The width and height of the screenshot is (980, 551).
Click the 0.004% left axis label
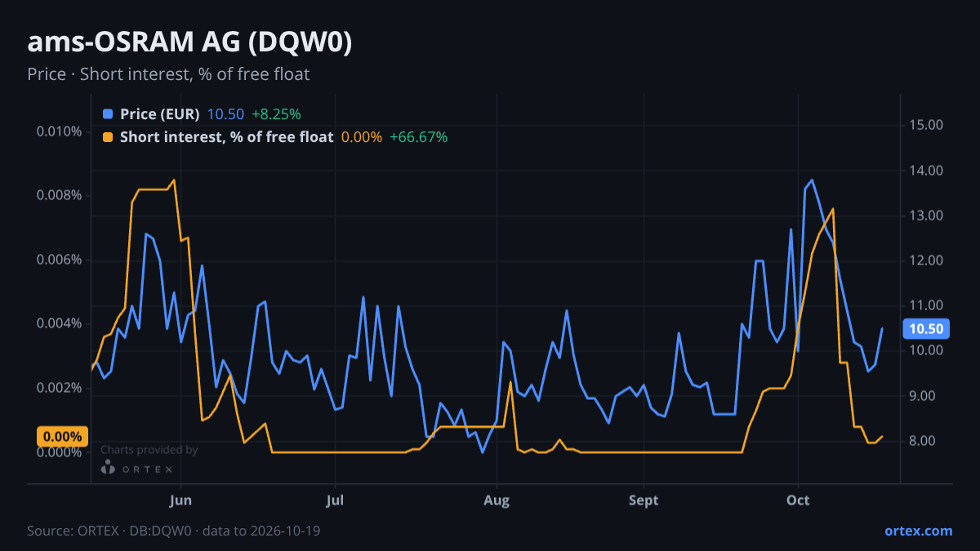60,323
